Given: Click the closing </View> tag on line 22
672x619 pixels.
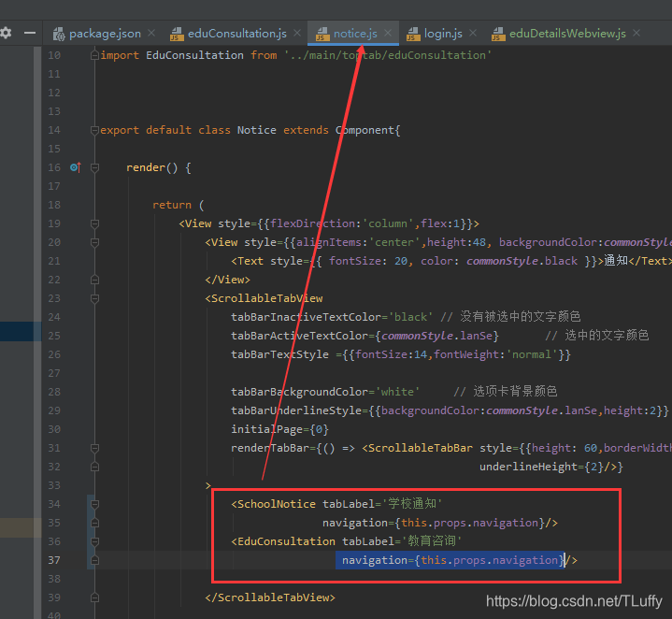Looking at the screenshot, I should [227, 280].
